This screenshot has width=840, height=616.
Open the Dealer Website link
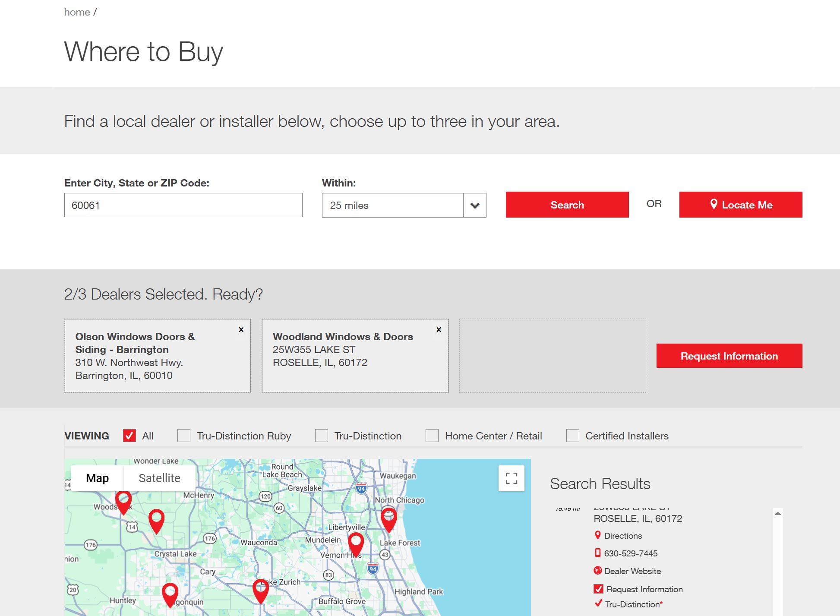[x=632, y=571]
